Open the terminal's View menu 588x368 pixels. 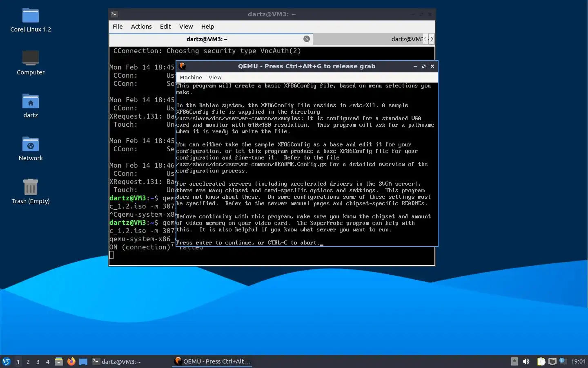pyautogui.click(x=186, y=27)
